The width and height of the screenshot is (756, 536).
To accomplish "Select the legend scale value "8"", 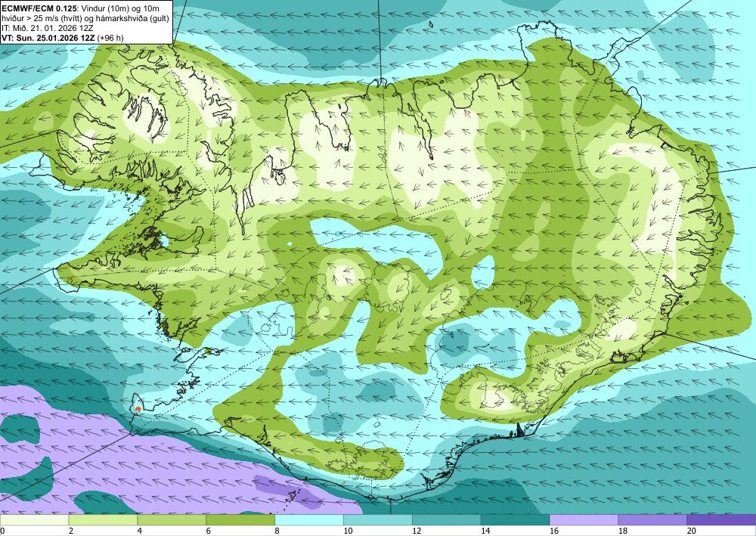I will pyautogui.click(x=277, y=531).
